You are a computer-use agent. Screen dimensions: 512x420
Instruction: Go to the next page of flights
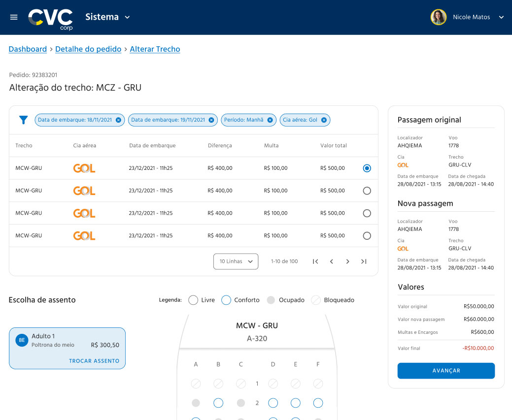pos(347,261)
